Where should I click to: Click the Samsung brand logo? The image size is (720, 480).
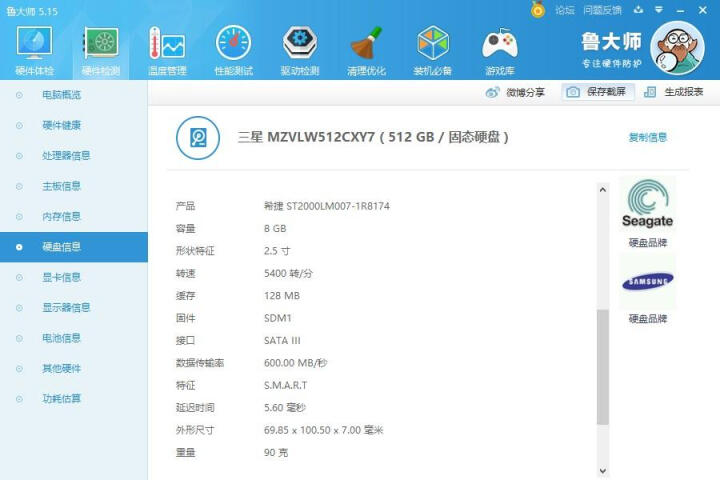[x=647, y=281]
